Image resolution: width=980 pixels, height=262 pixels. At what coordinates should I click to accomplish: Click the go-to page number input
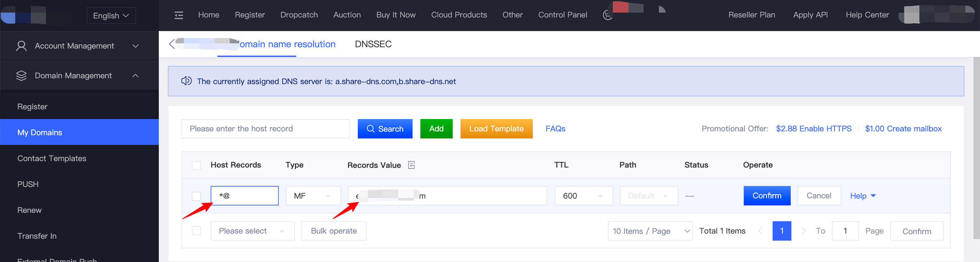click(x=845, y=231)
